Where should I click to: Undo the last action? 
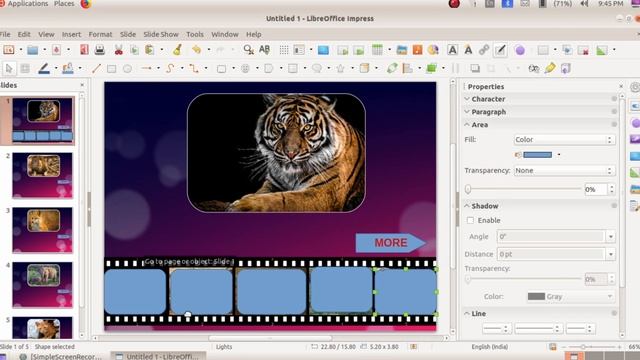(x=197, y=50)
